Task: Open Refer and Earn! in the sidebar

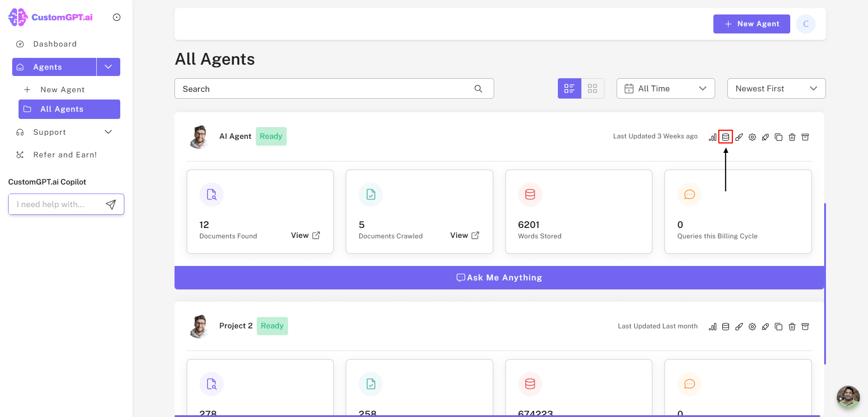Action: 65,155
